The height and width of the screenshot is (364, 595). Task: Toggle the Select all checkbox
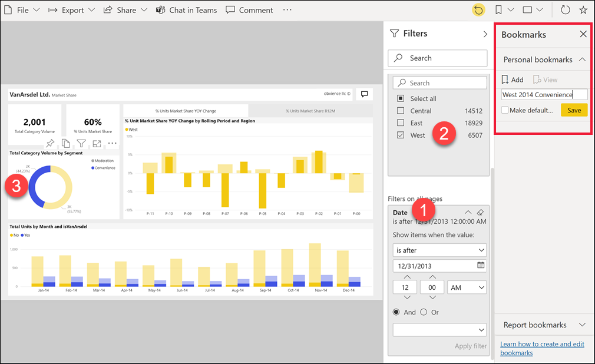401,98
